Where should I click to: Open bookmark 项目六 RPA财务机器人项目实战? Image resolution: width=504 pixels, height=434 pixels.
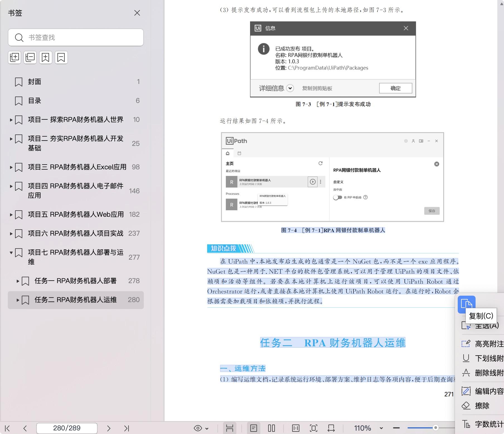coord(76,233)
